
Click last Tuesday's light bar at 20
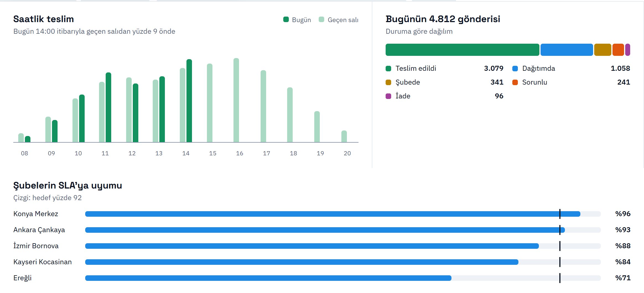pos(344,136)
